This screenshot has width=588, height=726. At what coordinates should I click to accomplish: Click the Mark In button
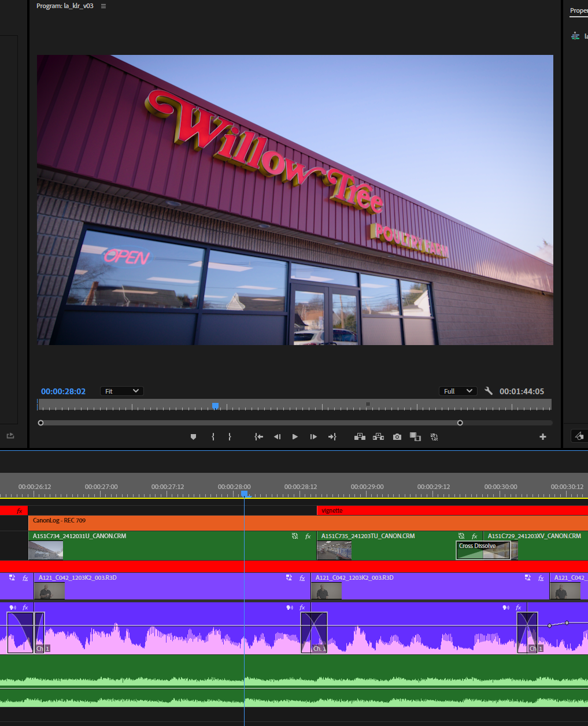click(x=213, y=437)
